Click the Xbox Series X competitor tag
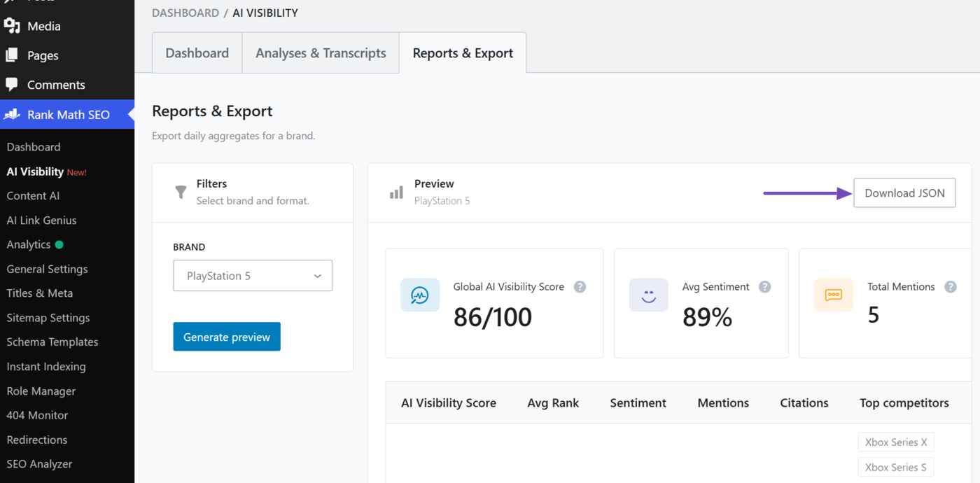This screenshot has height=483, width=980. (896, 442)
